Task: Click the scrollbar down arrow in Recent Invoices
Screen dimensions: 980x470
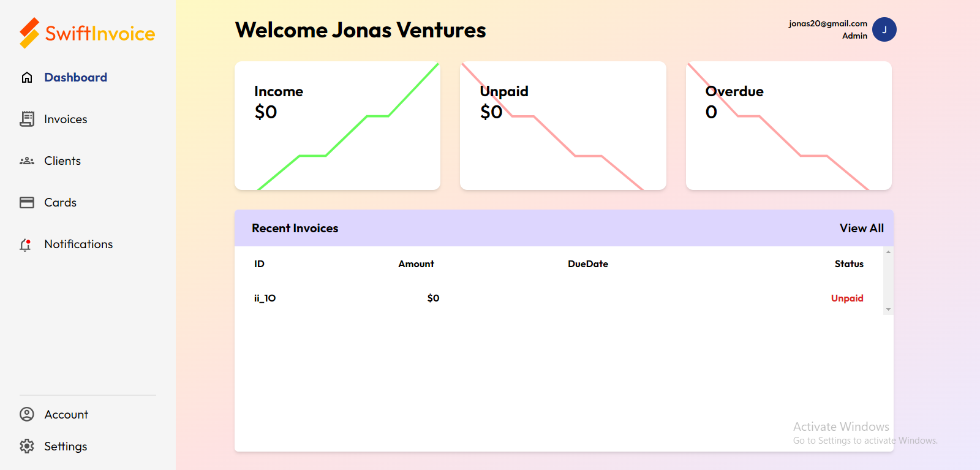Action: 888,309
